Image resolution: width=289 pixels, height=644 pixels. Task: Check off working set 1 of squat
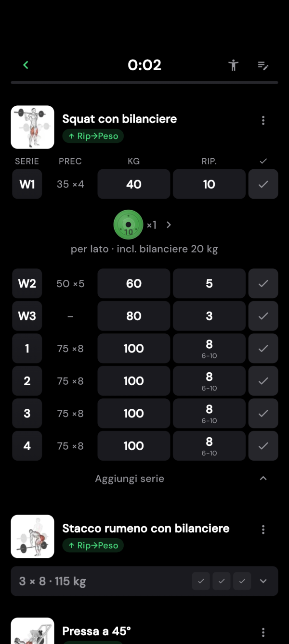point(263,348)
